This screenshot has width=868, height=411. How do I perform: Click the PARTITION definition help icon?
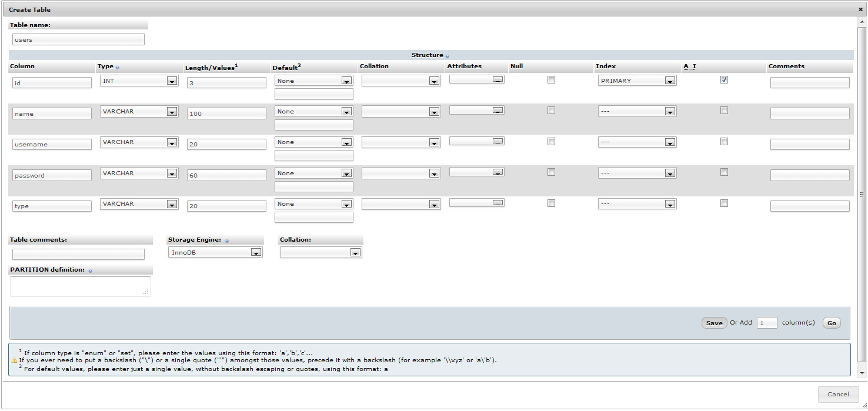point(90,270)
